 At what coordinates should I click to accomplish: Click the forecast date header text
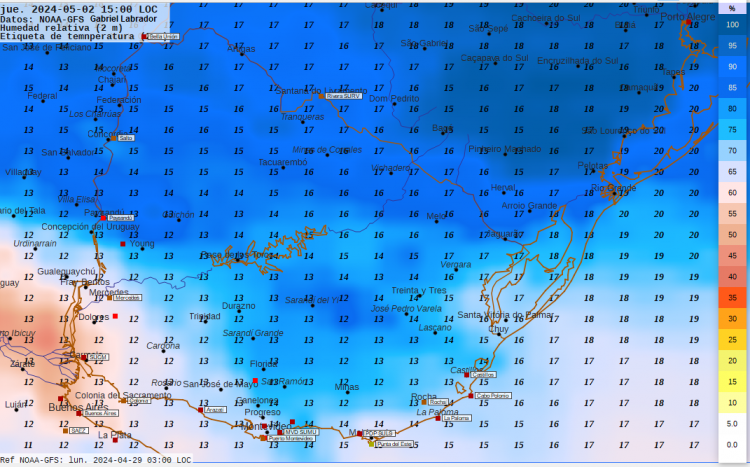[80, 8]
